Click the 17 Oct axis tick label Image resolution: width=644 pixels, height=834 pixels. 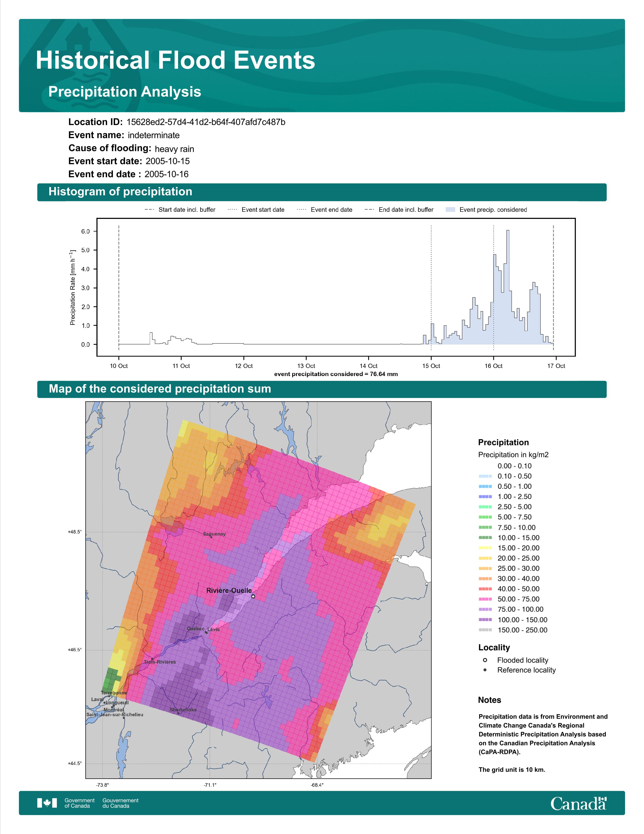556,366
